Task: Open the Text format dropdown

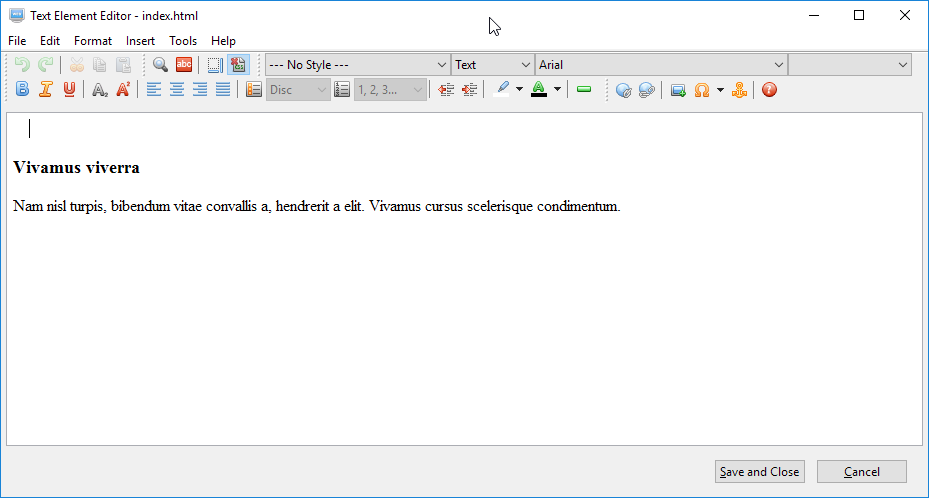Action: click(x=492, y=65)
